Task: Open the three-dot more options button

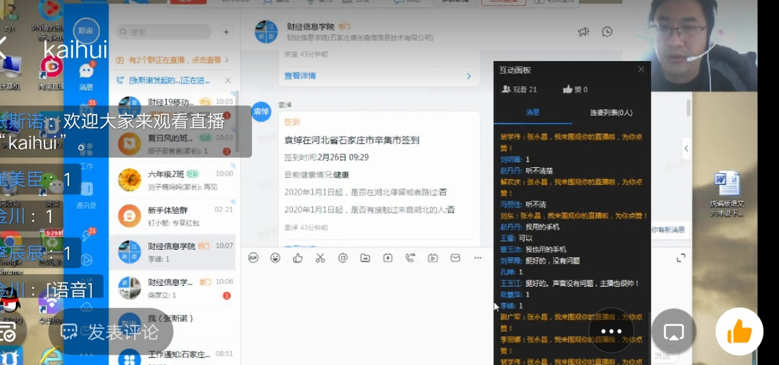Action: pos(611,331)
